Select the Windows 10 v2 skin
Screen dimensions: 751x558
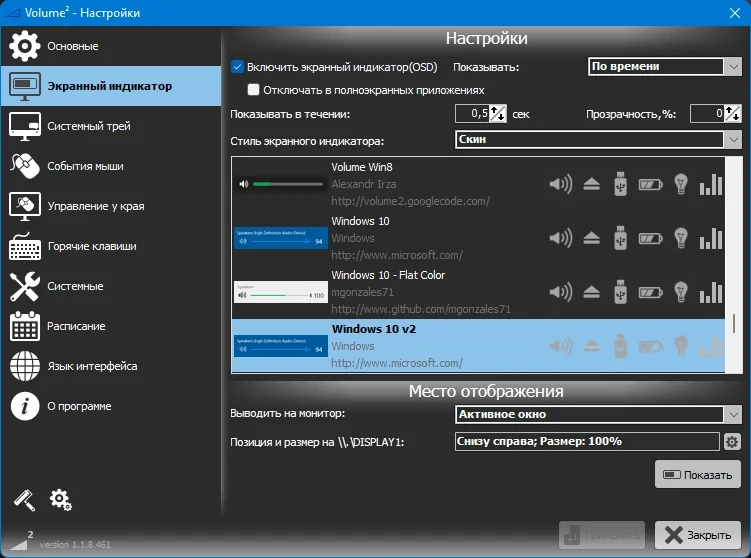pos(478,346)
